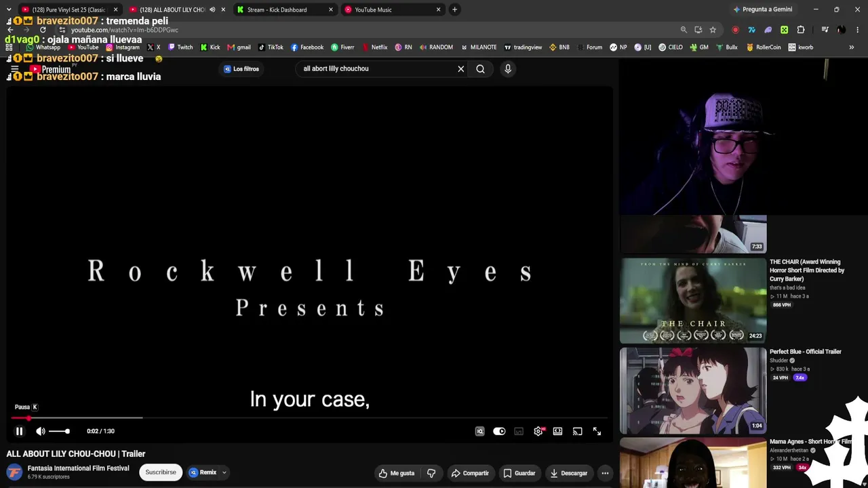Screen dimensions: 868x488
Task: Click 'Pregunta a Gemini' in the browser
Action: coord(762,9)
